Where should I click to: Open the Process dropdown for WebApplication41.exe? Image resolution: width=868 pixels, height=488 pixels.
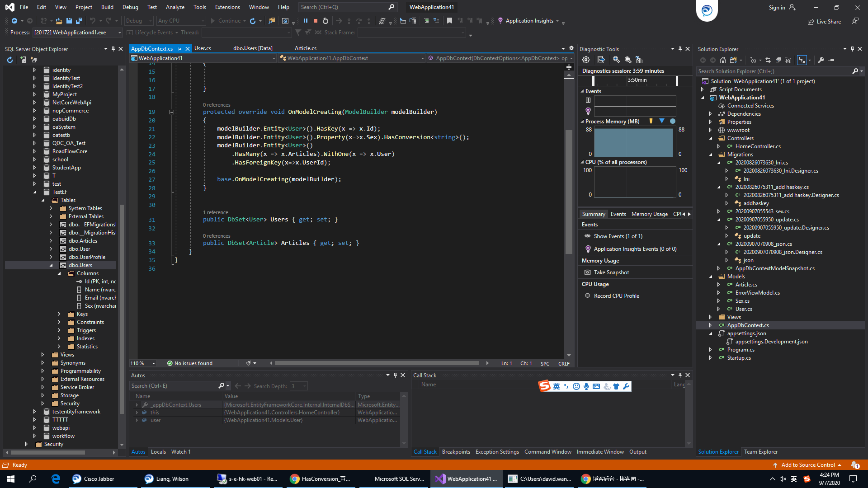click(120, 33)
